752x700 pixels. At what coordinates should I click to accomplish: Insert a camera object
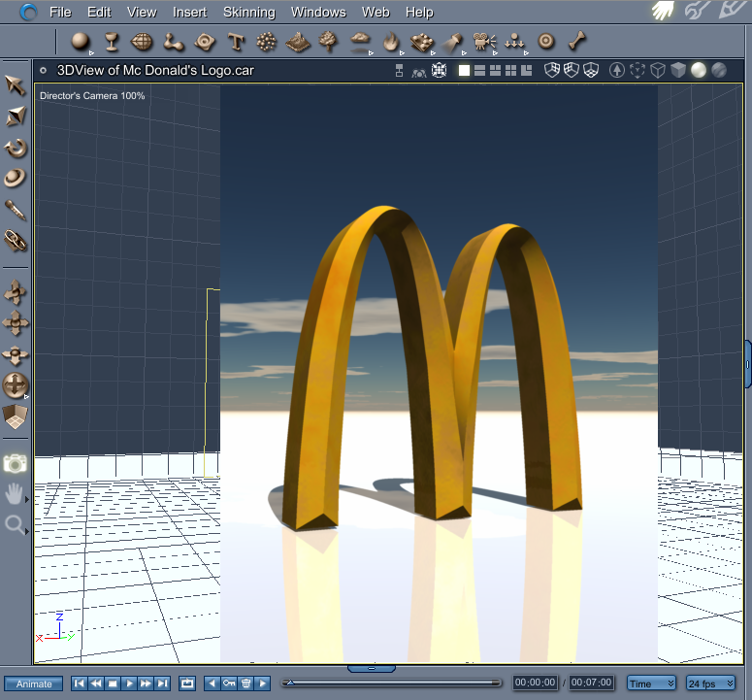483,42
